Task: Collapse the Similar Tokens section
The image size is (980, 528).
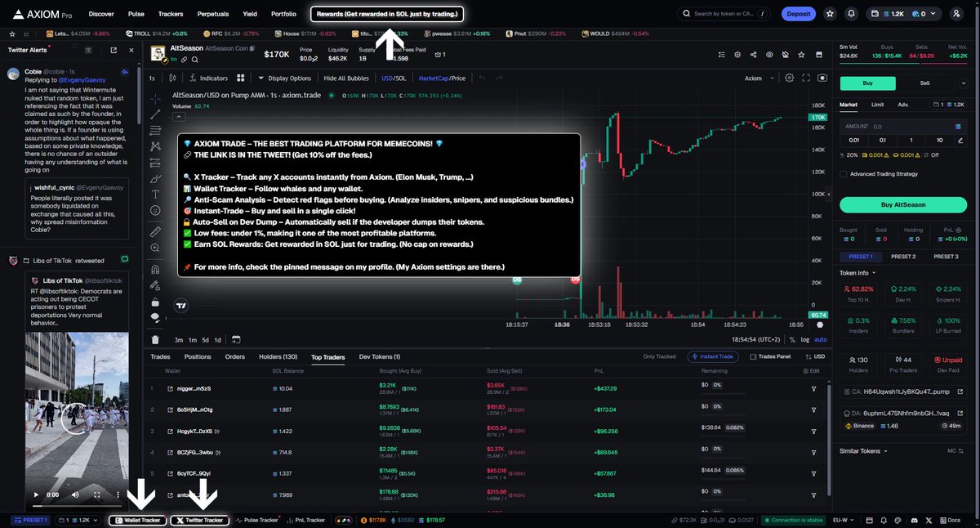Action: click(865, 450)
